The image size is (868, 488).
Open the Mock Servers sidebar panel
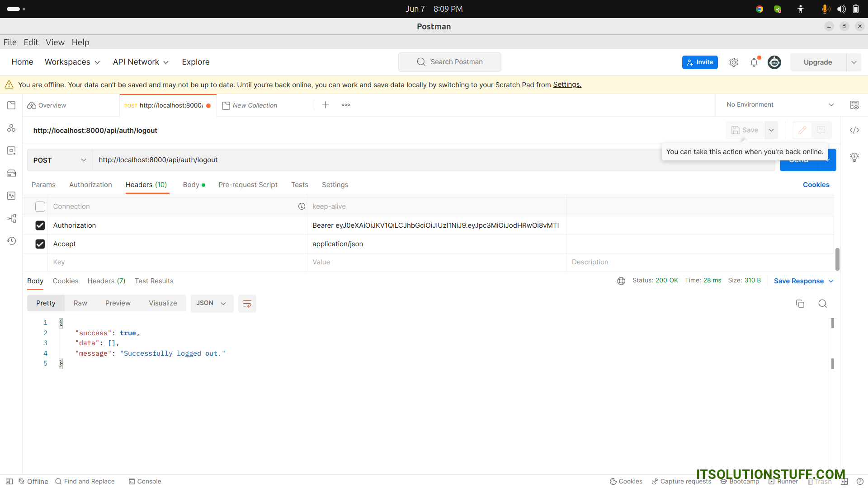click(x=11, y=173)
